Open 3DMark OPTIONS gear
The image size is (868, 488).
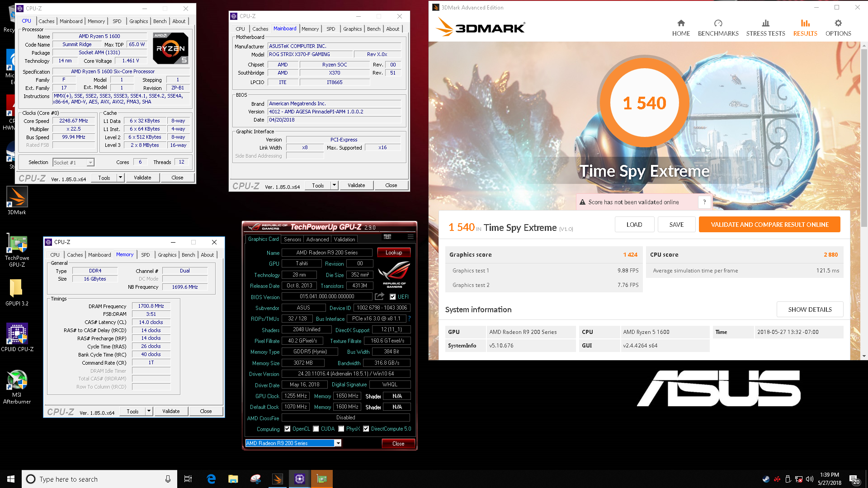coord(838,28)
